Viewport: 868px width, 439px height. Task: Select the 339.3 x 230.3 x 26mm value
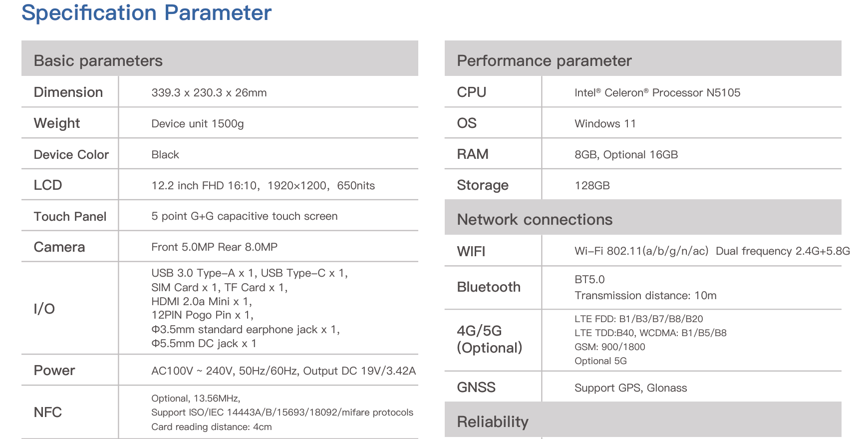point(209,93)
